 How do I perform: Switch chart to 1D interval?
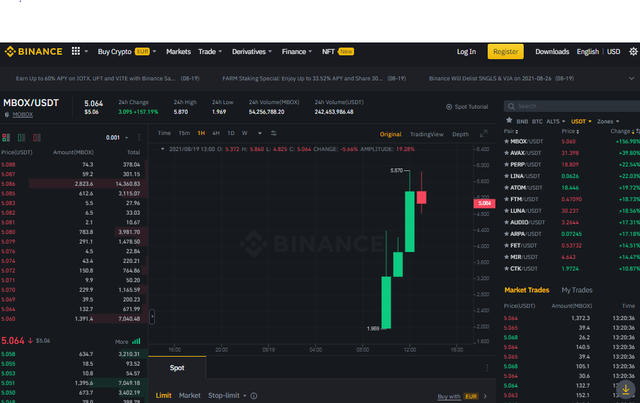pyautogui.click(x=231, y=133)
